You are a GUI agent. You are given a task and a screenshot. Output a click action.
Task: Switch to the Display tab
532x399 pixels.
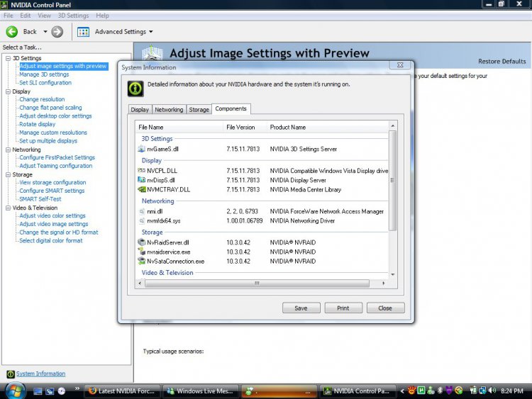click(140, 110)
